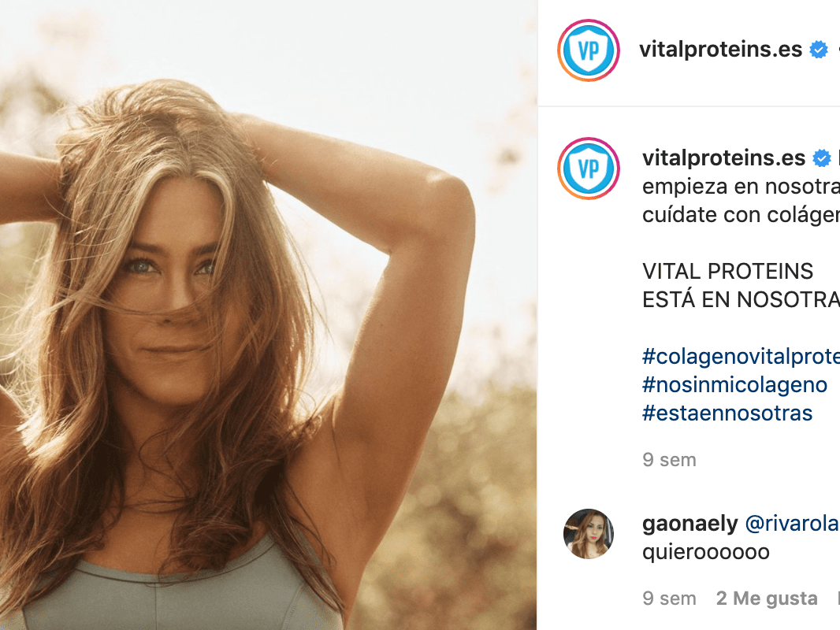Open the #nosinmicolageno hashtag
Image resolution: width=840 pixels, height=630 pixels.
click(734, 385)
